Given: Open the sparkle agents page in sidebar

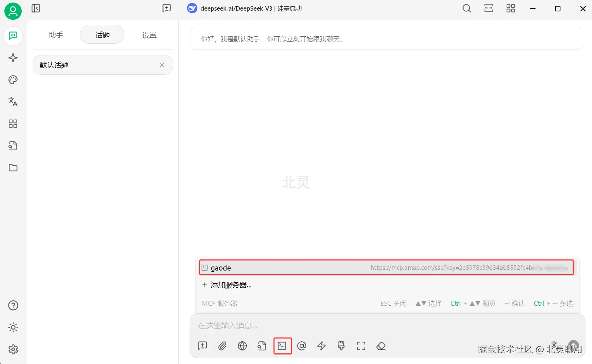Looking at the screenshot, I should coord(13,58).
